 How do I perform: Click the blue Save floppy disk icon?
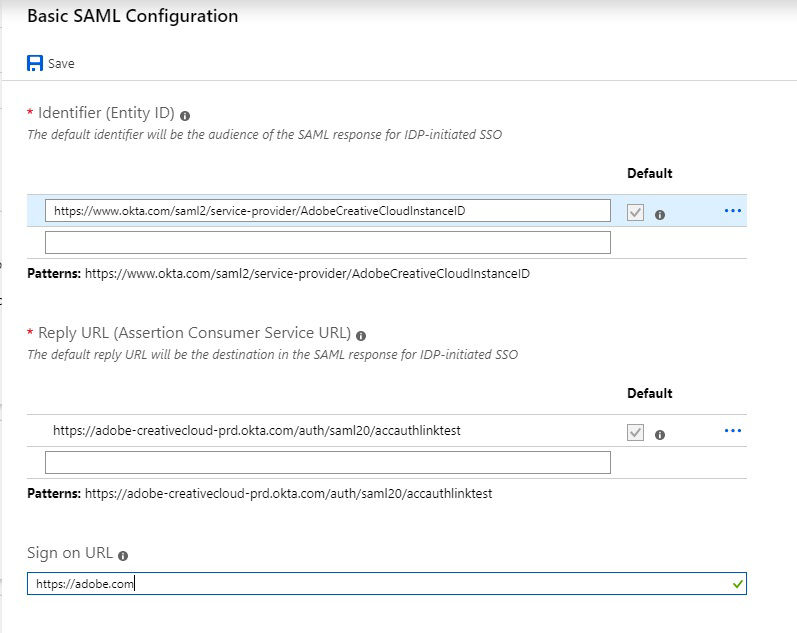(35, 63)
